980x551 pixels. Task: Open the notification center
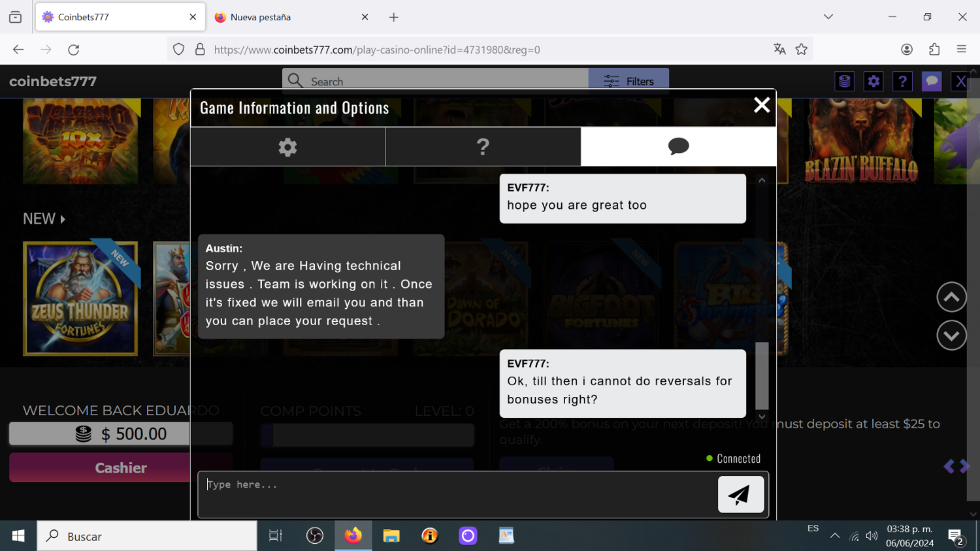point(956,537)
